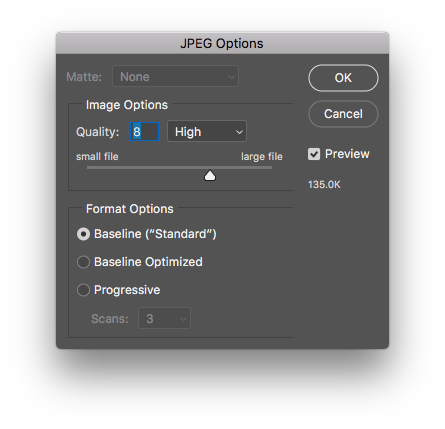Screen dimensions: 445x429
Task: Select the Progressive format radio button
Action: click(x=83, y=290)
